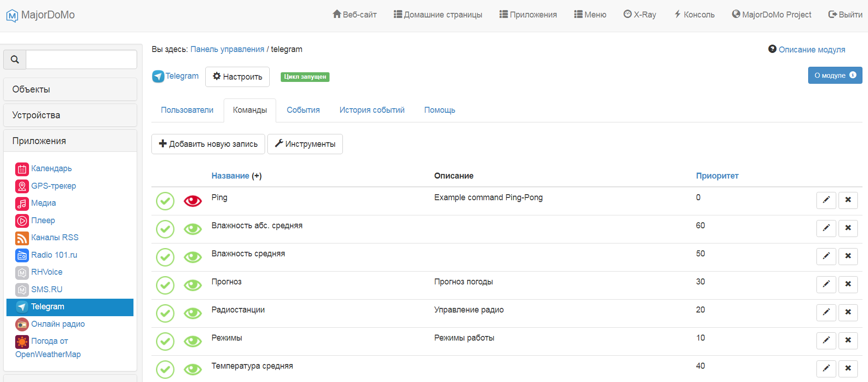Click Выйти to log out

pos(845,15)
